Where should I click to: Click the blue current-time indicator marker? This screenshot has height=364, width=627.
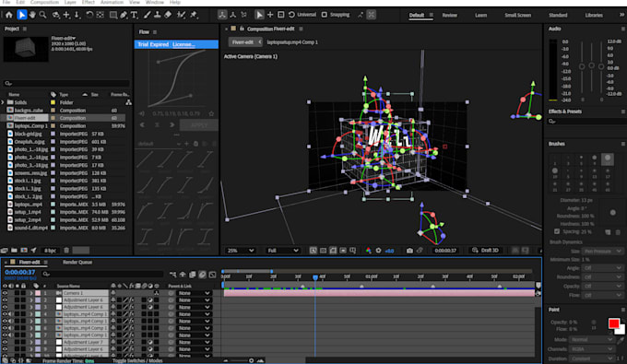(315, 277)
